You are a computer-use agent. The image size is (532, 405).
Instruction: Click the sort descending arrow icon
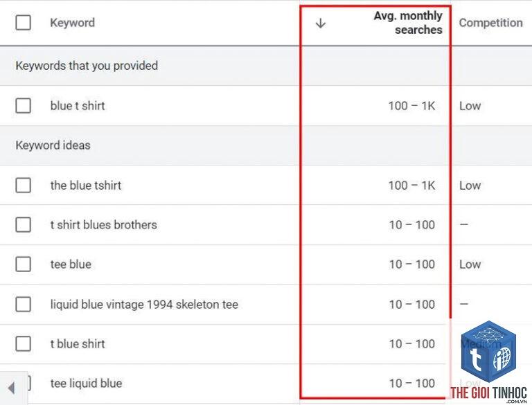click(x=320, y=23)
